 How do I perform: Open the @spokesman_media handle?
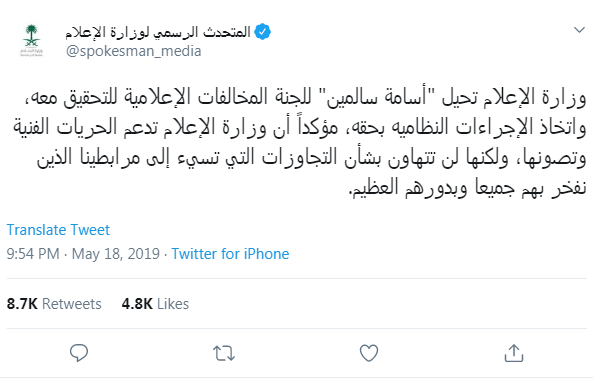point(134,51)
